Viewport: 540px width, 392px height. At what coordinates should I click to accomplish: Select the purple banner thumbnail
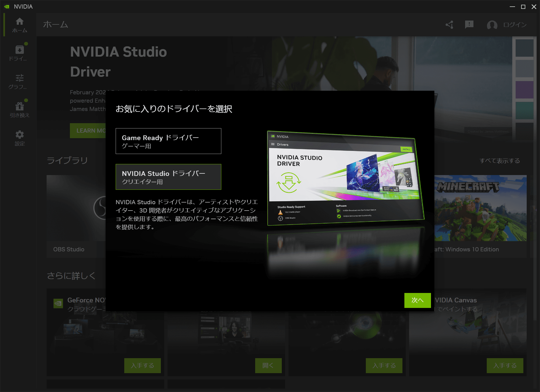coord(524,90)
